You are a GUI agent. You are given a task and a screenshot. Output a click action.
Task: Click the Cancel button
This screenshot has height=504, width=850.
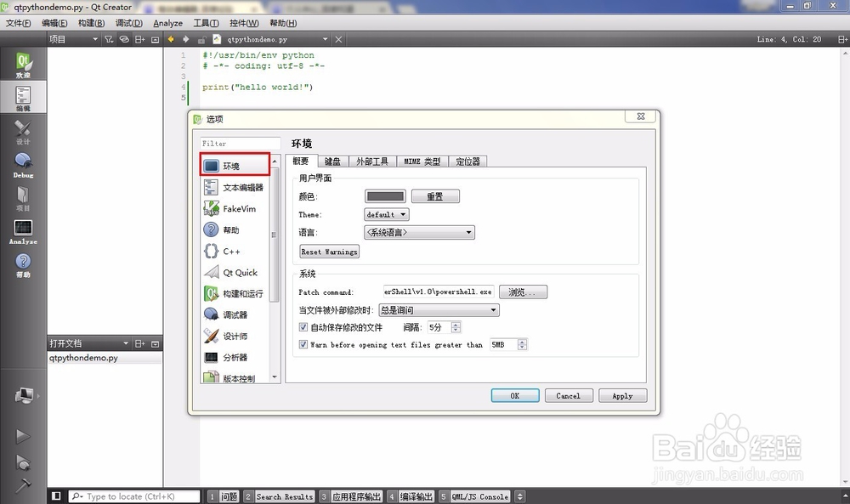point(568,395)
